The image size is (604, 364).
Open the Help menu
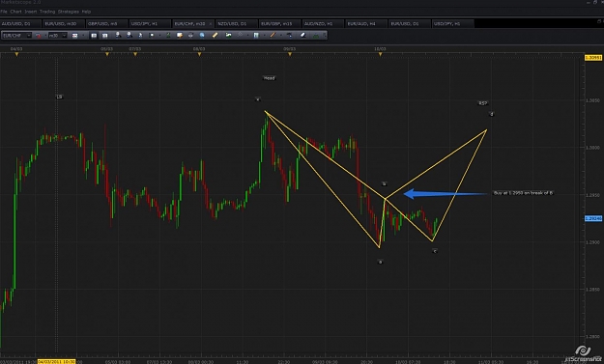click(x=86, y=12)
